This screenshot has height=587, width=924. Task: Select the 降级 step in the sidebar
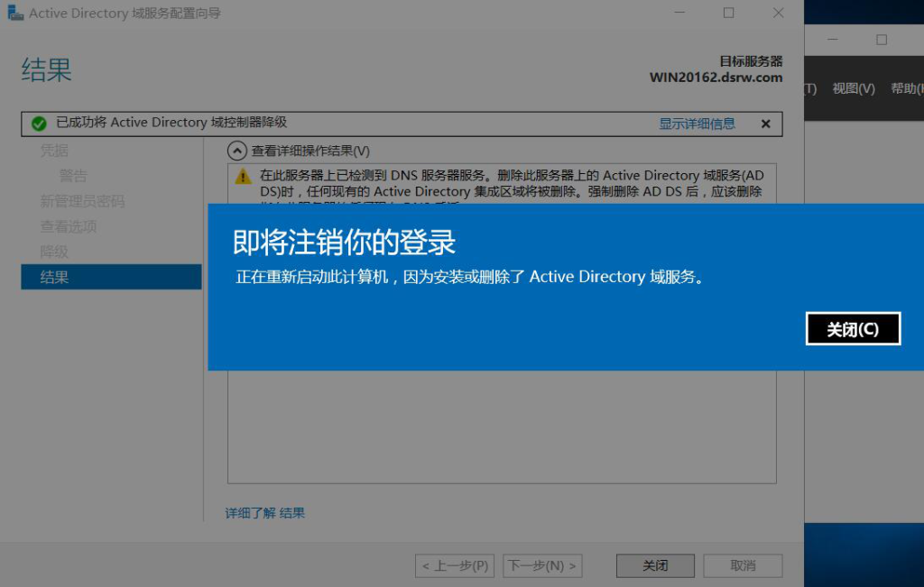pyautogui.click(x=54, y=252)
